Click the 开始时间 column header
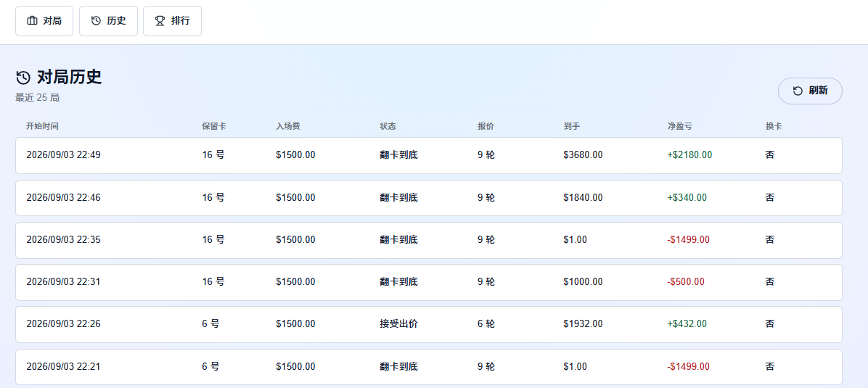868x388 pixels. point(42,126)
